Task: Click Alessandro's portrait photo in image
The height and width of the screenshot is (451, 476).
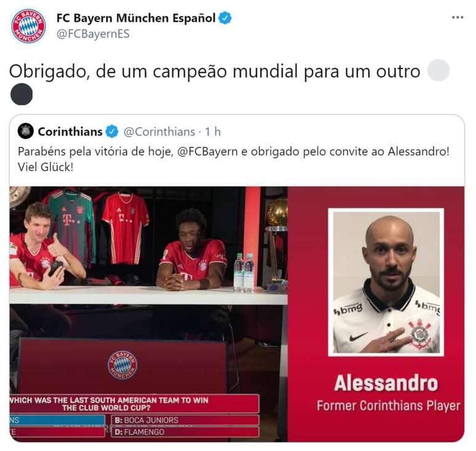Action: [386, 282]
